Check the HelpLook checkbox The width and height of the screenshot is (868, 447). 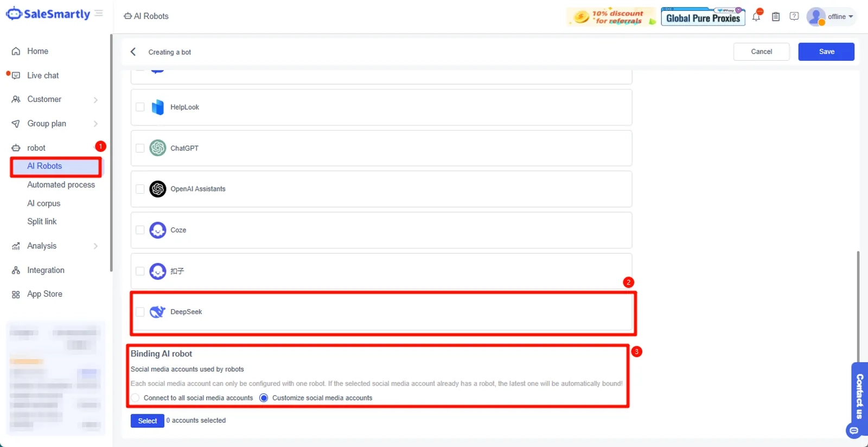[x=140, y=107]
